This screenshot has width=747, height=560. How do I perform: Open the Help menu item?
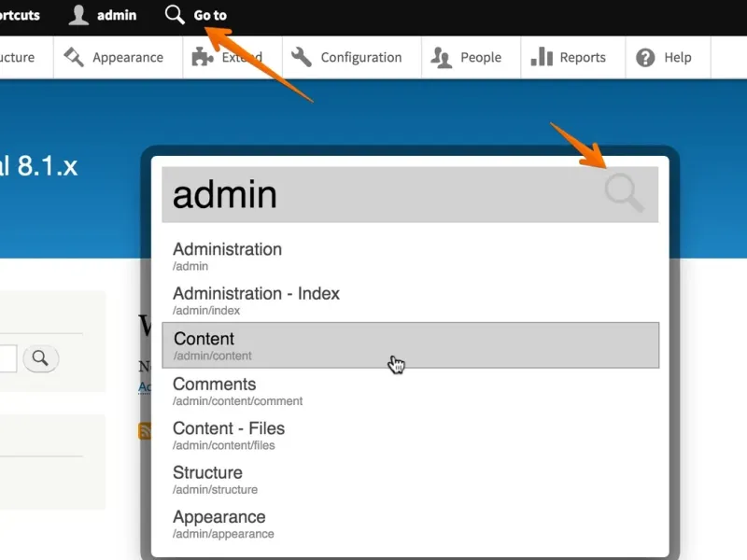click(x=678, y=58)
